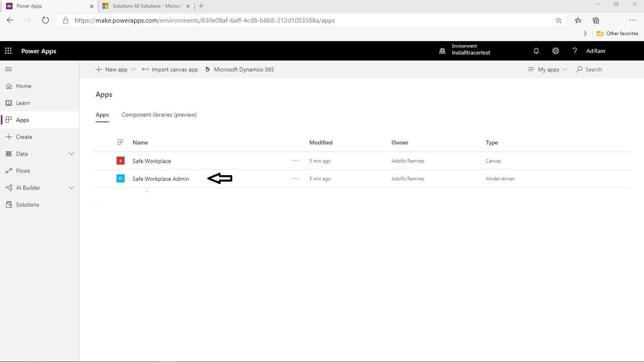644x362 pixels.
Task: Click the Ad Ram account name
Action: [596, 51]
